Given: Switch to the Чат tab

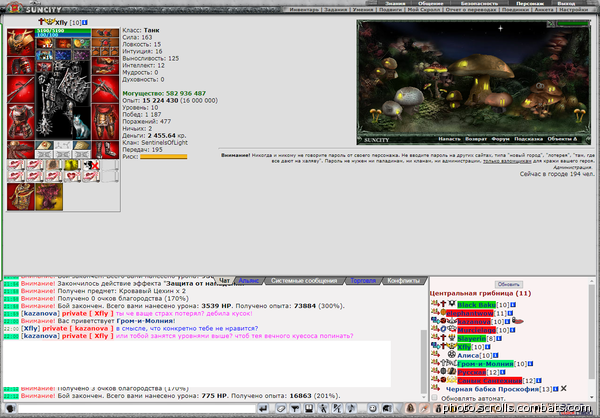Looking at the screenshot, I should (x=224, y=281).
